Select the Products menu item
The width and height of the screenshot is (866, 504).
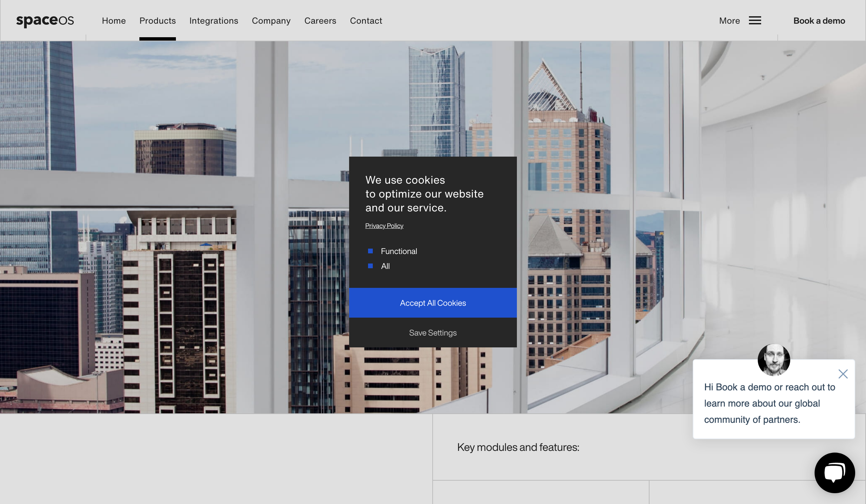click(x=158, y=21)
